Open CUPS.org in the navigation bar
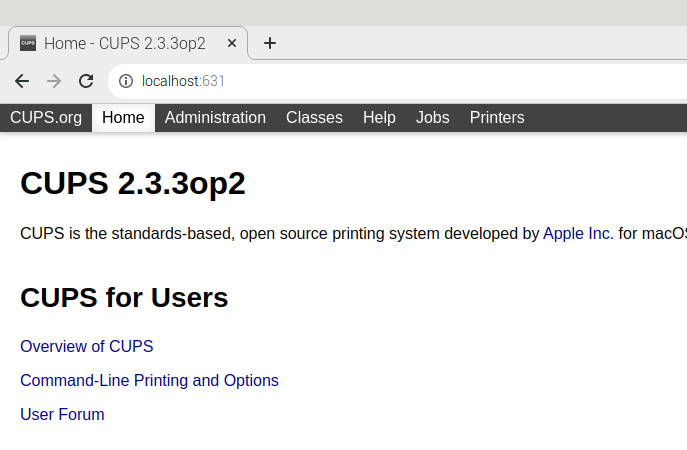The image size is (687, 450). (46, 117)
